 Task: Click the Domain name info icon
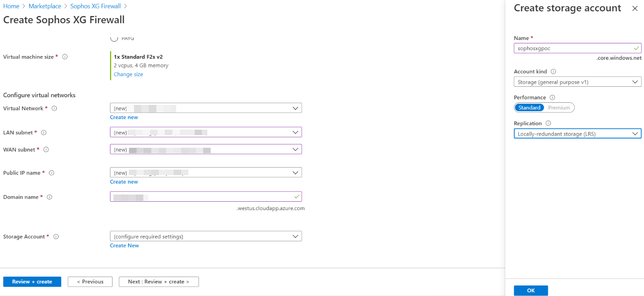(x=49, y=197)
